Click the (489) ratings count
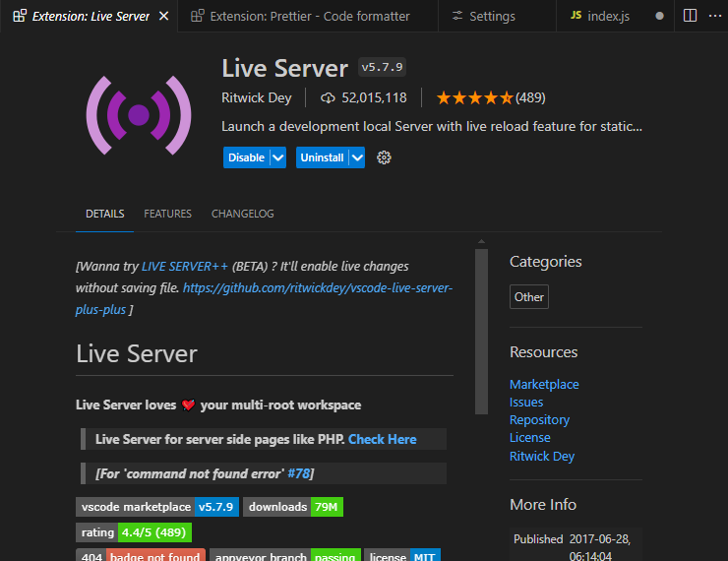 coord(530,98)
